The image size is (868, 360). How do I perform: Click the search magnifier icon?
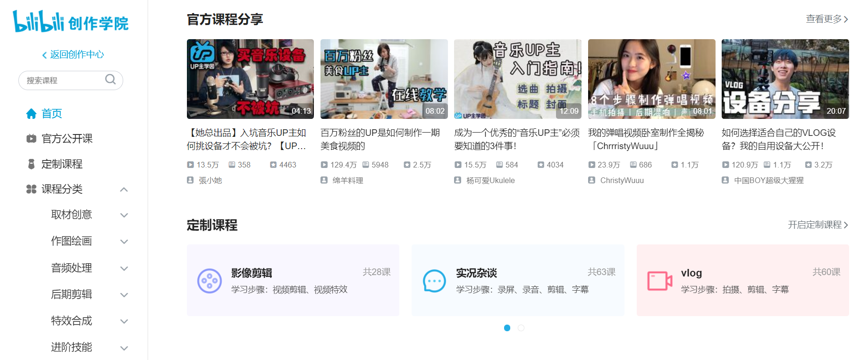pyautogui.click(x=110, y=79)
